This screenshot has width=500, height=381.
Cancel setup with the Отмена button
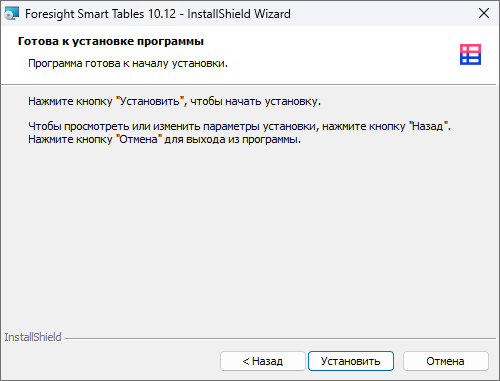[x=446, y=361]
